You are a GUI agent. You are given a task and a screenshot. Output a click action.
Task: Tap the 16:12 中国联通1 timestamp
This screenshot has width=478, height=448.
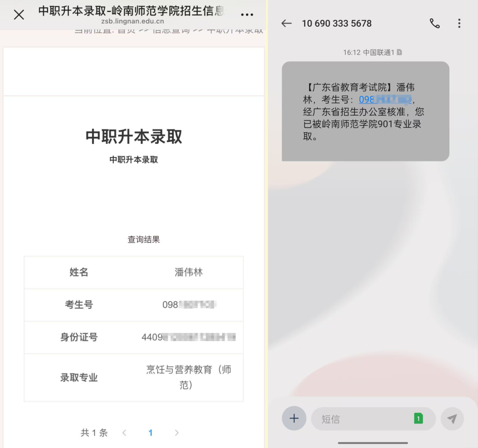[x=369, y=52]
